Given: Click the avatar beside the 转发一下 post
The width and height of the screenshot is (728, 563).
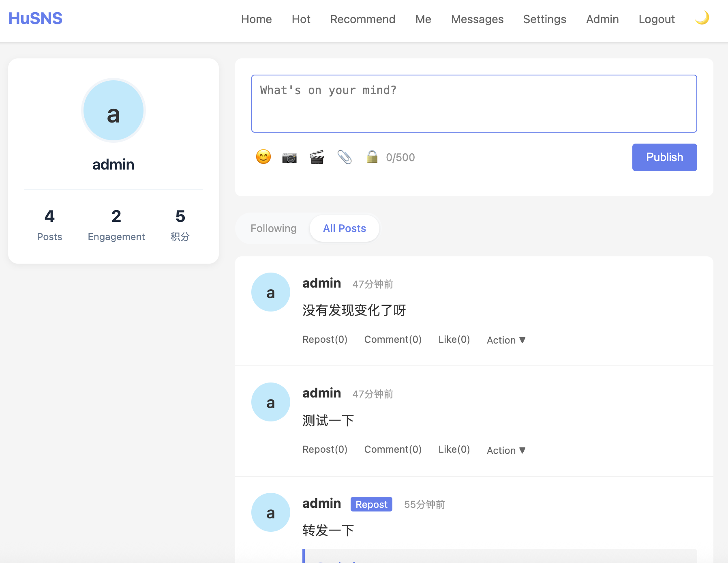Looking at the screenshot, I should pos(271,512).
